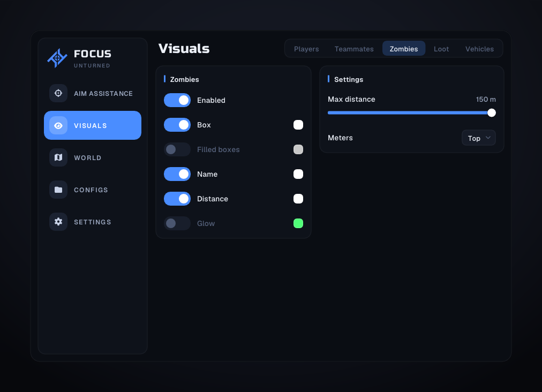Turn off the Box toggle

tap(177, 125)
